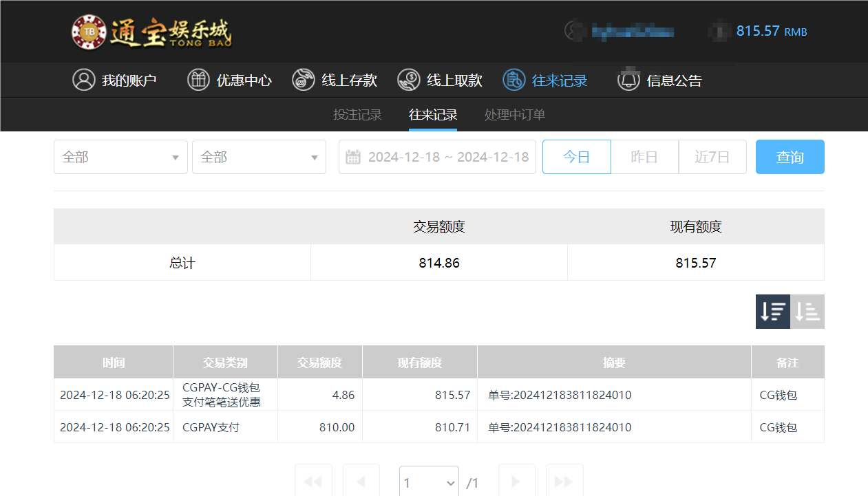The height and width of the screenshot is (496, 868).
Task: Select the 近7日 quick-range button
Action: (712, 156)
